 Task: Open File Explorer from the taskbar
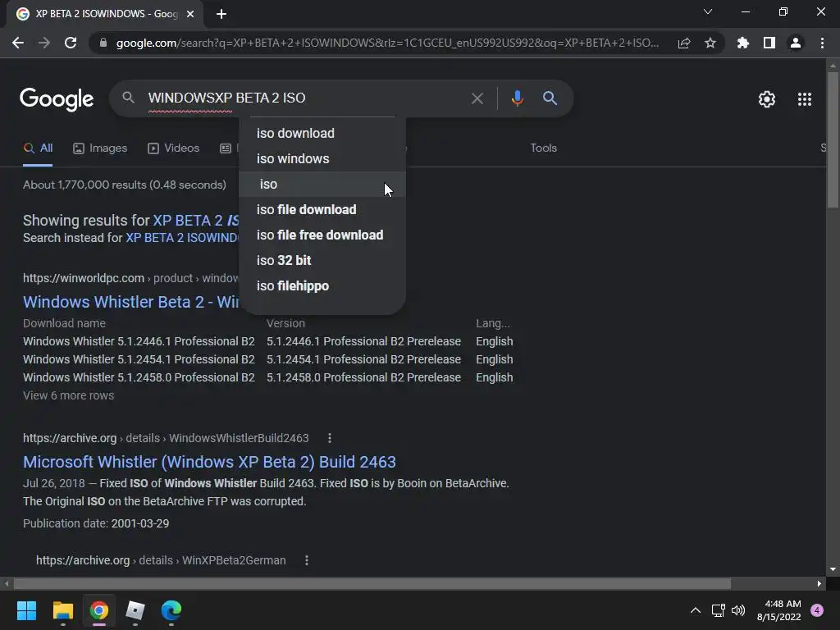[62, 610]
